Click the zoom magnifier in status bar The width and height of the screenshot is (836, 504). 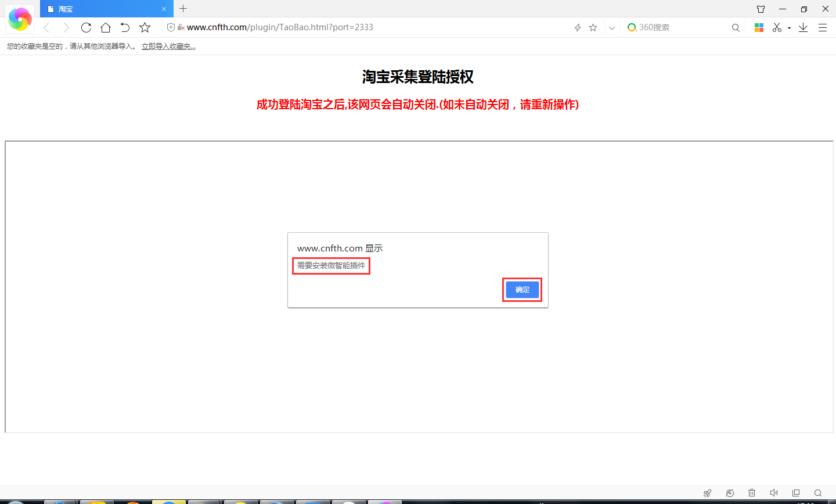point(818,493)
